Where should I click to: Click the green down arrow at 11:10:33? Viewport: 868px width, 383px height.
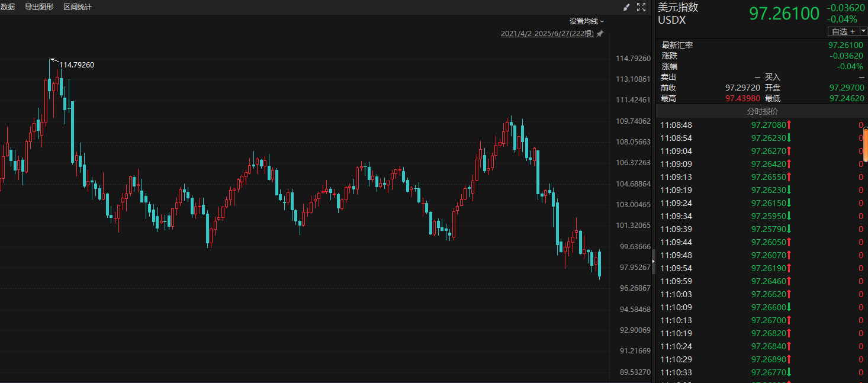pos(789,372)
